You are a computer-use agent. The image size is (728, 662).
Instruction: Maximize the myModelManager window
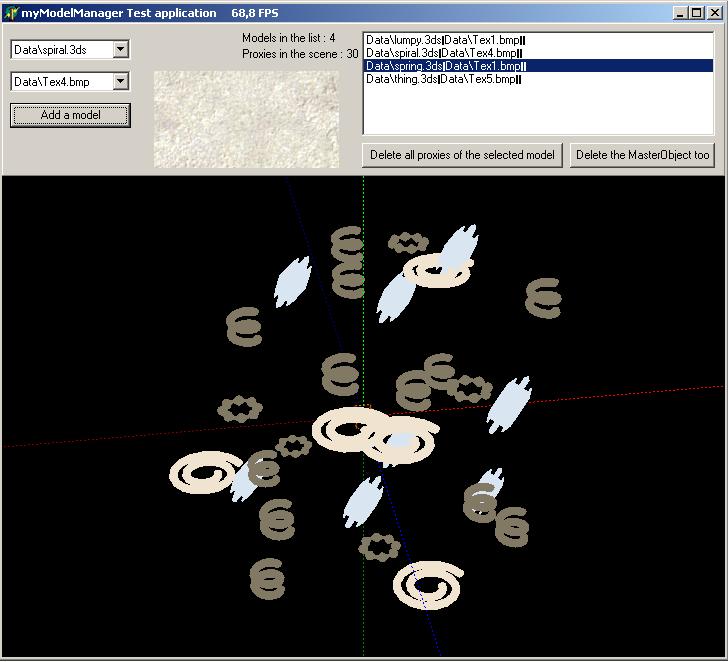[x=696, y=13]
